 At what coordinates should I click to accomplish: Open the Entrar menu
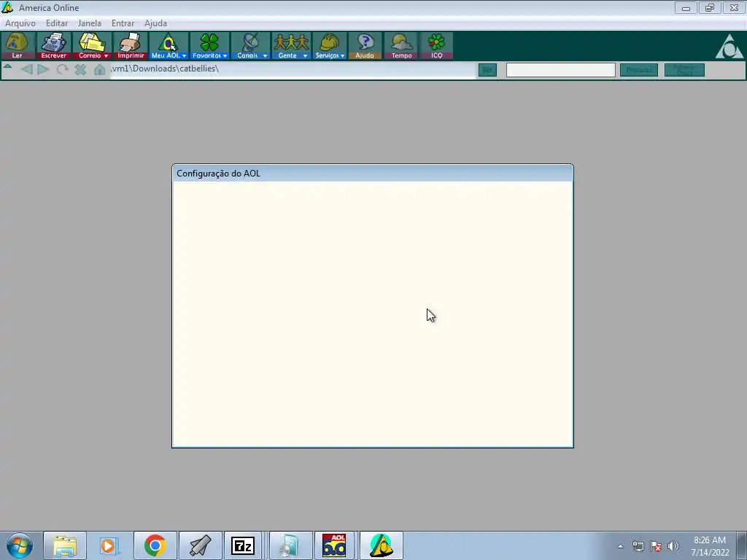tap(123, 23)
